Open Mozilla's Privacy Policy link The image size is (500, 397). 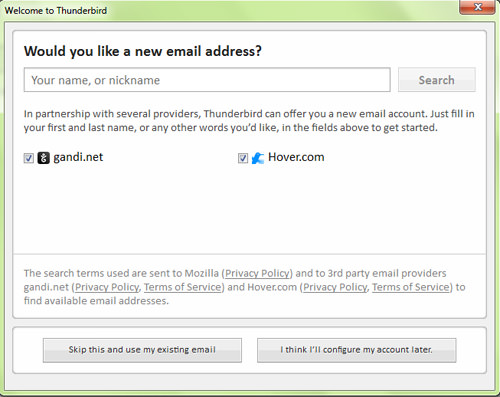(x=257, y=273)
